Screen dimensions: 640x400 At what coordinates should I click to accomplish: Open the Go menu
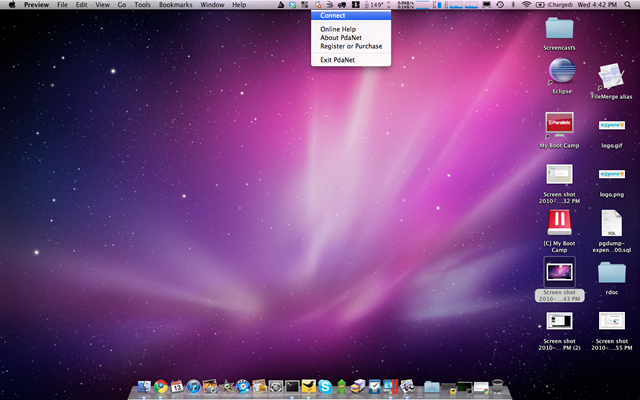[122, 5]
